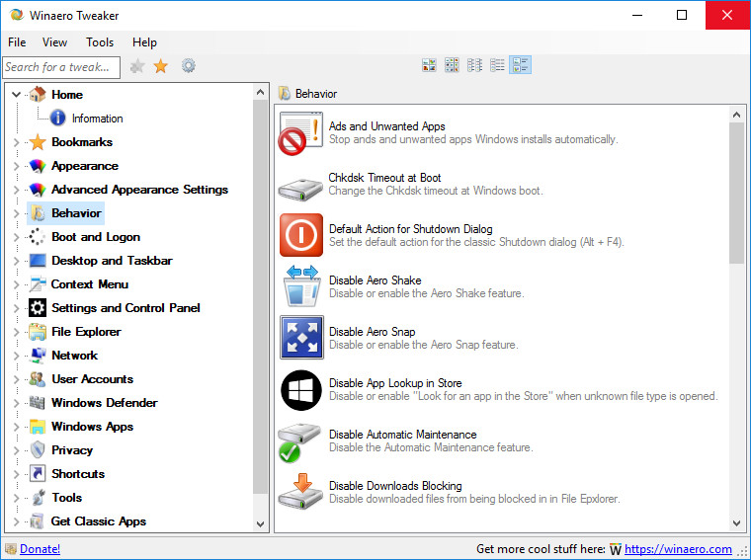This screenshot has height=560, width=751.
Task: Collapse the Home tree node
Action: pyautogui.click(x=16, y=95)
